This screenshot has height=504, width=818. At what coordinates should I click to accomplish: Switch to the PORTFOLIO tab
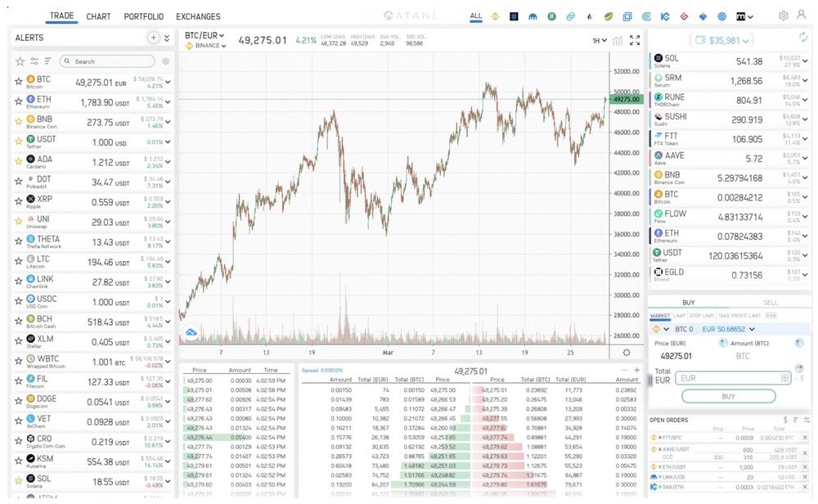tap(143, 16)
